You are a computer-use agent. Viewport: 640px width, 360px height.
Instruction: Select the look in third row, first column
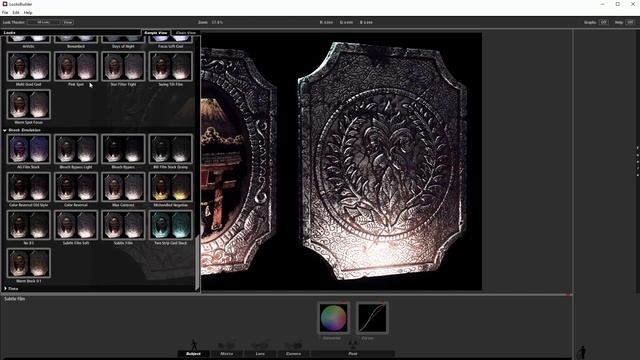click(x=29, y=225)
